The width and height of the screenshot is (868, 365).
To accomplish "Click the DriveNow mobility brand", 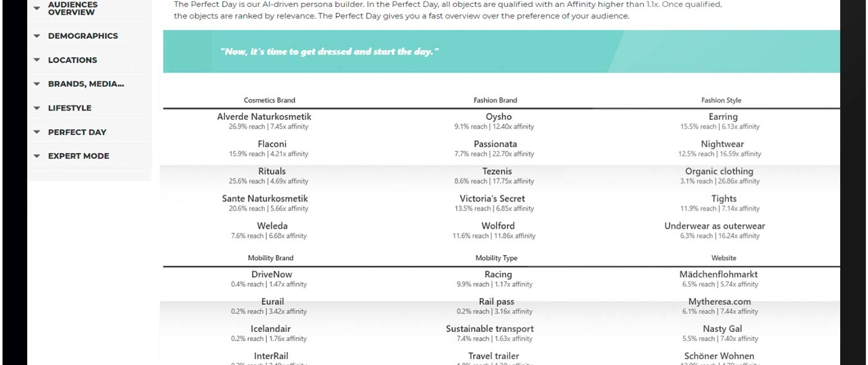I will pos(272,275).
